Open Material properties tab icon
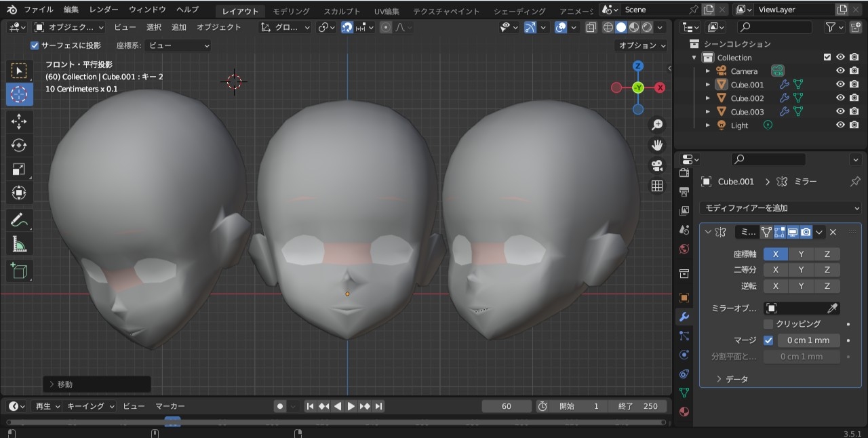 click(684, 412)
